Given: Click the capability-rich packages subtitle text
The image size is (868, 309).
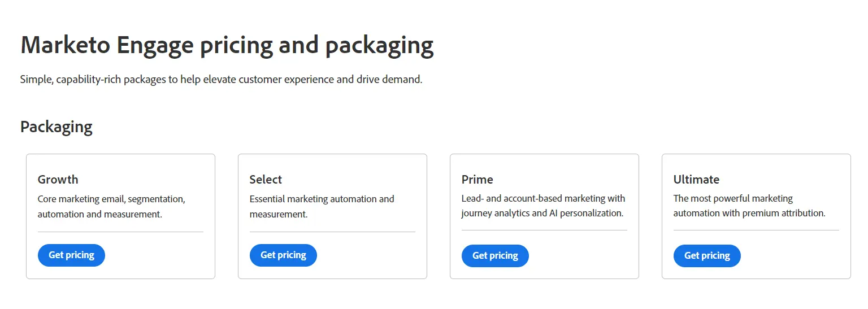Looking at the screenshot, I should pos(221,80).
